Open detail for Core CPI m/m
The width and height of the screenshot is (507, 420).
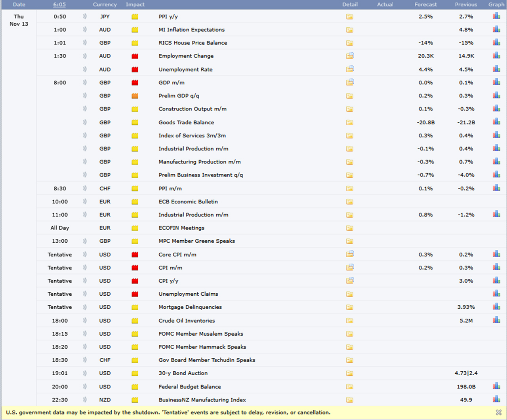(350, 254)
